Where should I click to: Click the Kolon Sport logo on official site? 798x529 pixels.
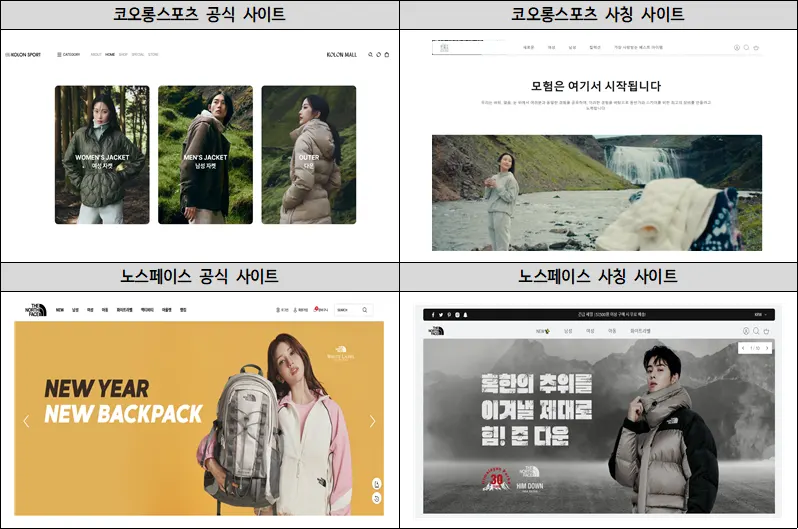tap(23, 54)
